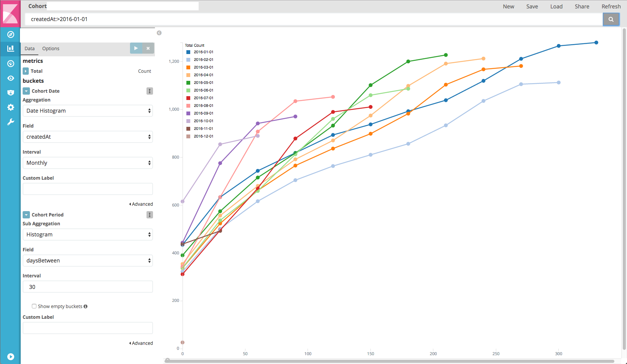The height and width of the screenshot is (364, 627).
Task: Toggle the Cohort Date bucket section
Action: pyautogui.click(x=26, y=91)
